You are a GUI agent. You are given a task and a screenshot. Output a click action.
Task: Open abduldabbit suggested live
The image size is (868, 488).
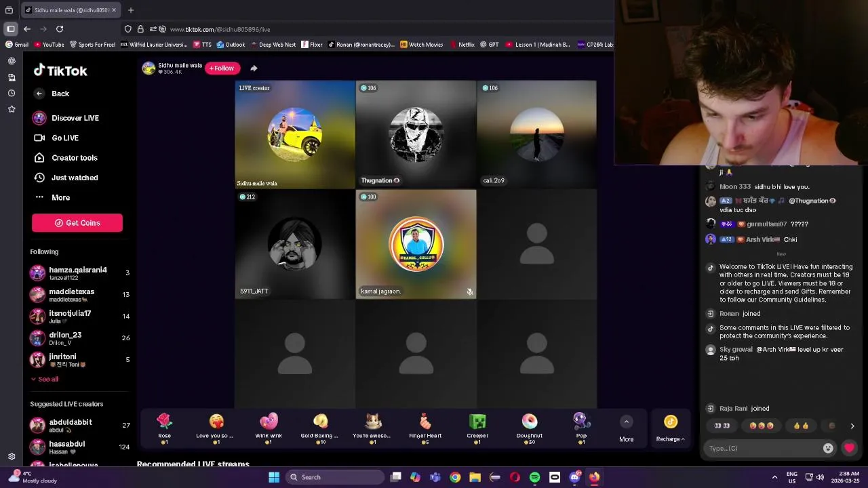[x=80, y=425]
